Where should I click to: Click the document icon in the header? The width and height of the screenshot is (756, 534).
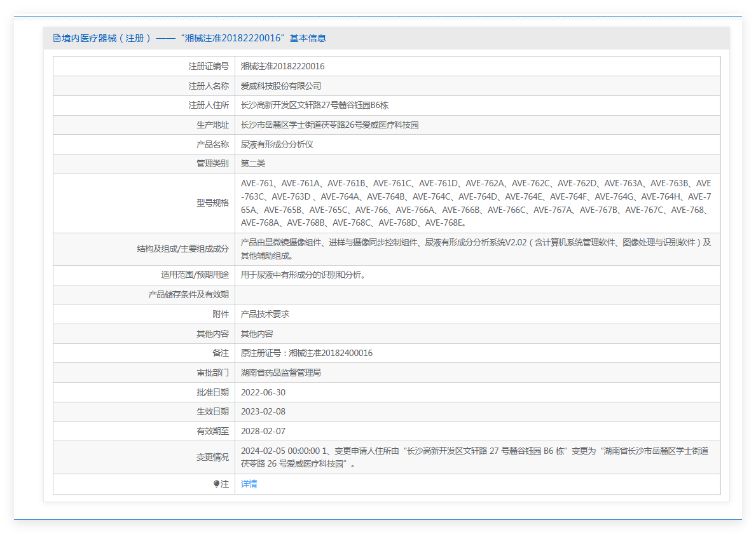(57, 38)
